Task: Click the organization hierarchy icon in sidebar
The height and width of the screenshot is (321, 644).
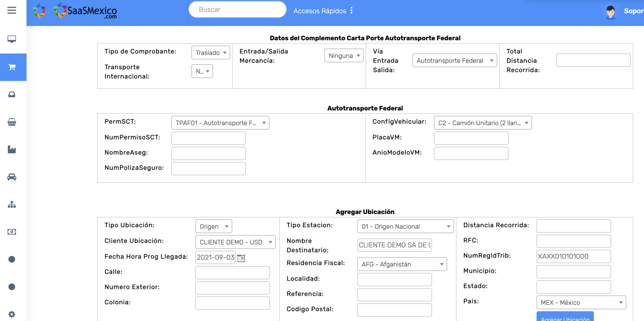Action: pyautogui.click(x=12, y=204)
